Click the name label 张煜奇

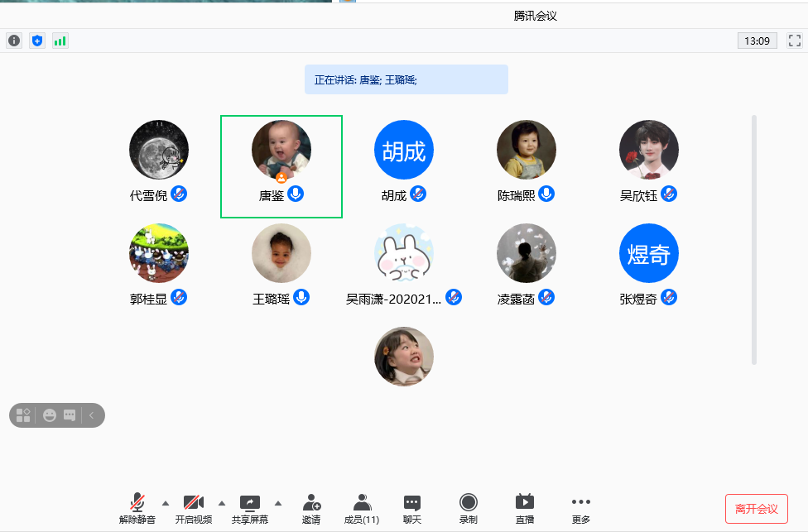638,299
